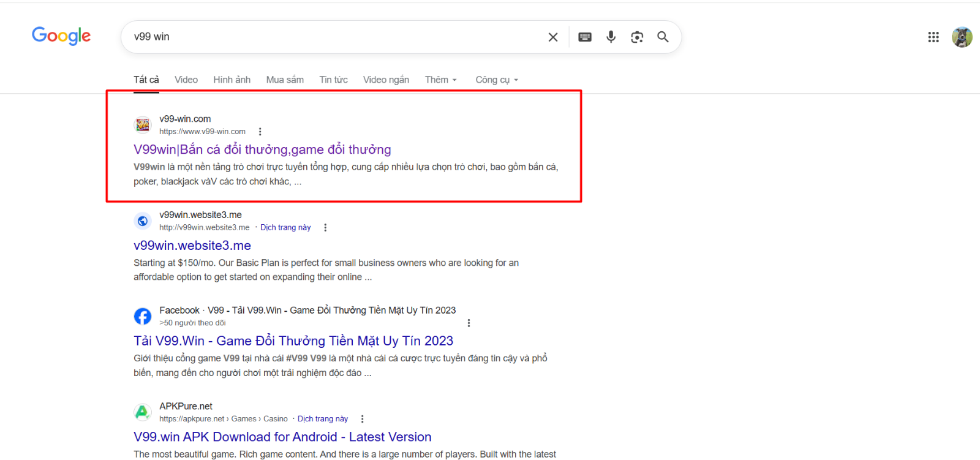Viewport: 980px width, 460px height.
Task: Open Google account profile avatar
Action: tap(962, 37)
